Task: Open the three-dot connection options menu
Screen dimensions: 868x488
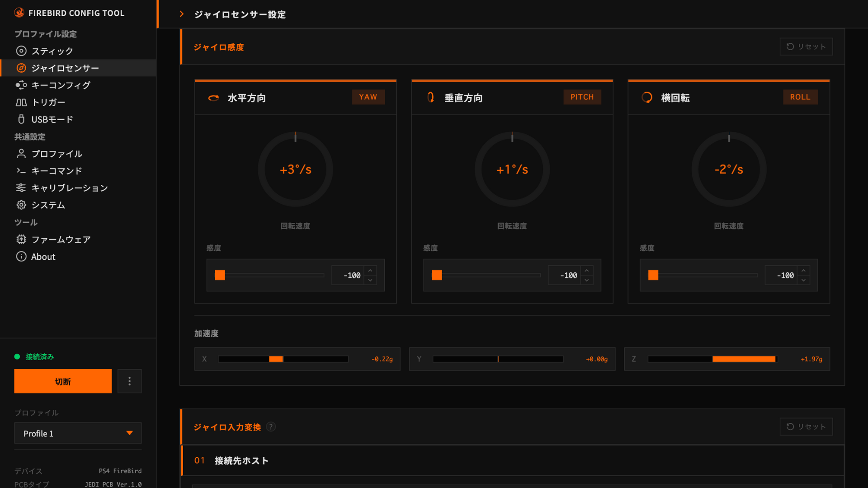Action: point(129,381)
